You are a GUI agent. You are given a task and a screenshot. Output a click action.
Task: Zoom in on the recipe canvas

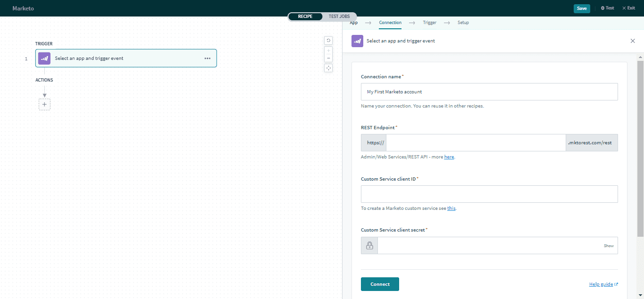(x=328, y=50)
